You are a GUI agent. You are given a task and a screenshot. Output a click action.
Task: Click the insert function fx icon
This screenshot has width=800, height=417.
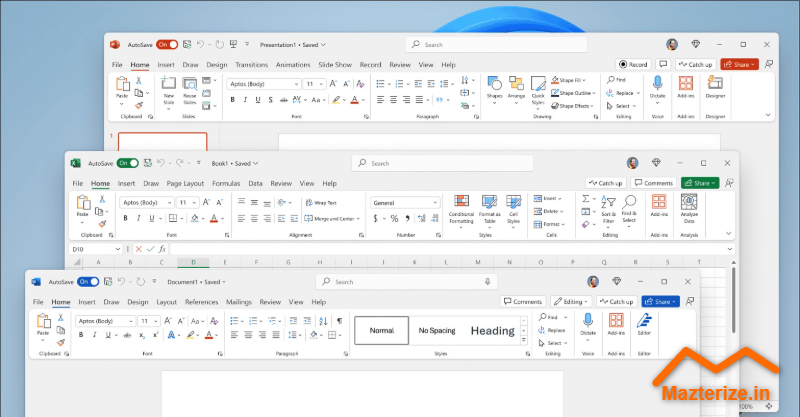coord(162,249)
